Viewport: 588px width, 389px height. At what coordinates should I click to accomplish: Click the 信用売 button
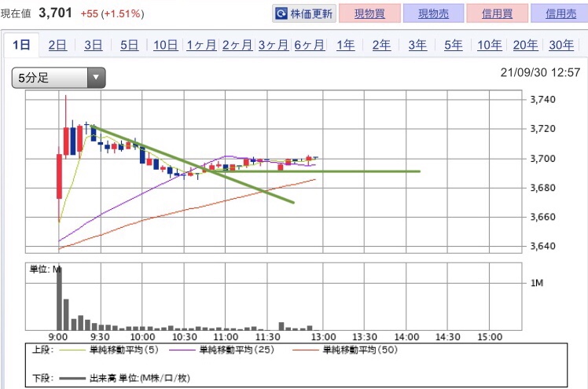click(x=560, y=13)
